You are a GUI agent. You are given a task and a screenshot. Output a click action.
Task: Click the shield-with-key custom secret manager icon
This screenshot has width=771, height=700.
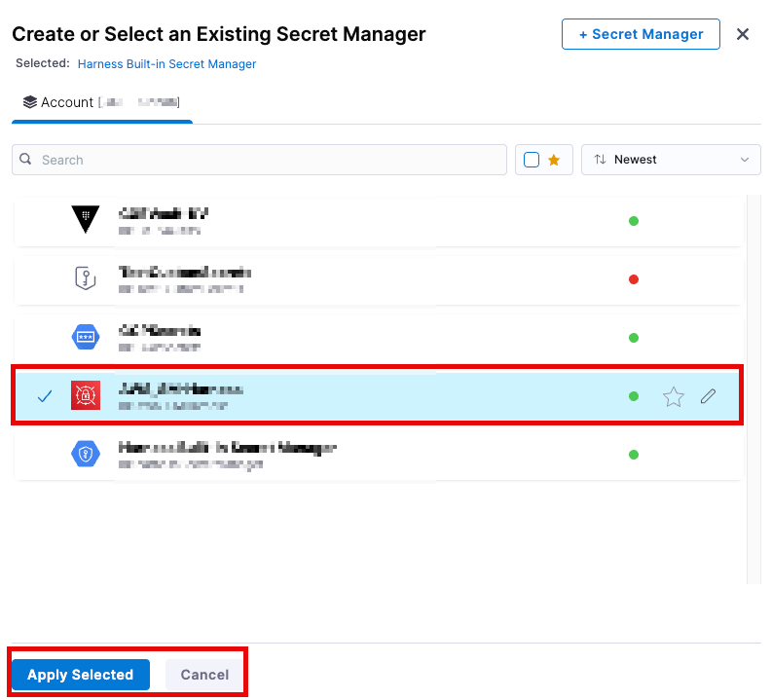86,278
